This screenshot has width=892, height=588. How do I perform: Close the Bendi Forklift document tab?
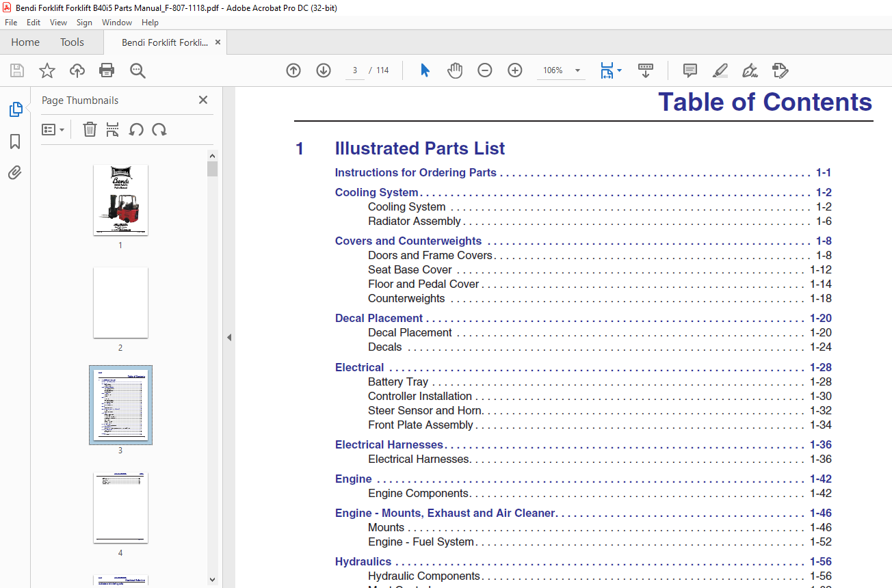[x=218, y=42]
